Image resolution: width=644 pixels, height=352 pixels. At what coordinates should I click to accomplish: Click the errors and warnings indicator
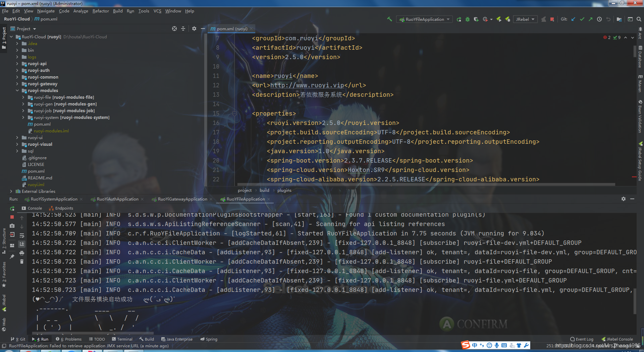612,38
